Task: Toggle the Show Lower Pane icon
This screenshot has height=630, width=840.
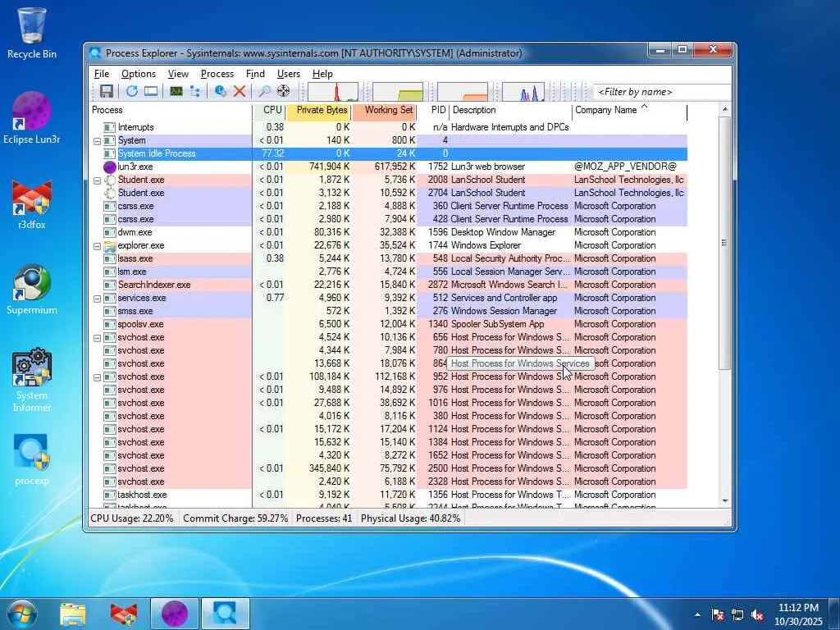Action: click(151, 91)
